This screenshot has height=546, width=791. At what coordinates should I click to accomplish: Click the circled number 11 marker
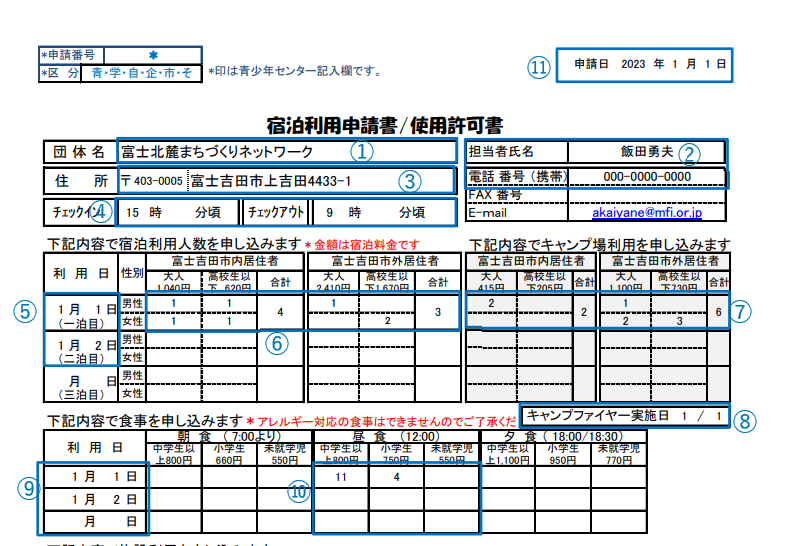(539, 67)
